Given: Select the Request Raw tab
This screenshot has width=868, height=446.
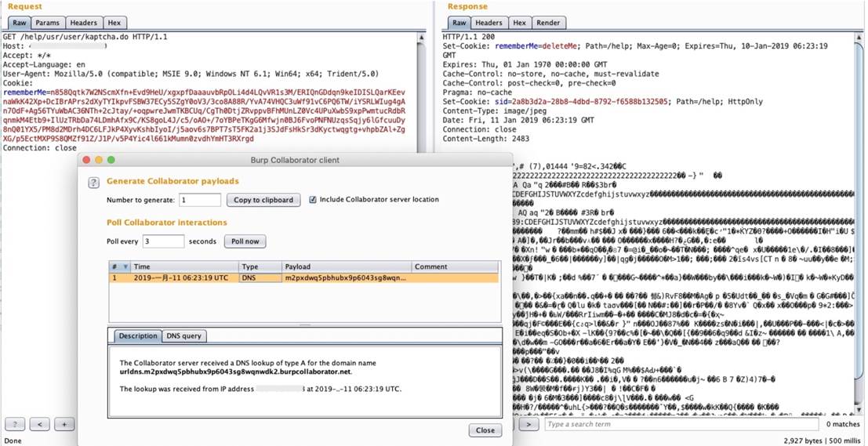Looking at the screenshot, I should (x=20, y=23).
